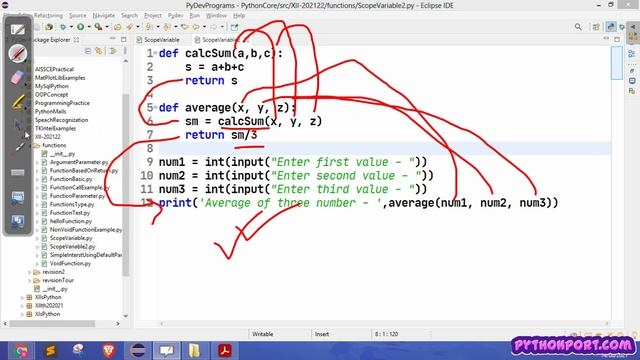Click the Package Explorer horizontal scrollbar

tap(52, 324)
